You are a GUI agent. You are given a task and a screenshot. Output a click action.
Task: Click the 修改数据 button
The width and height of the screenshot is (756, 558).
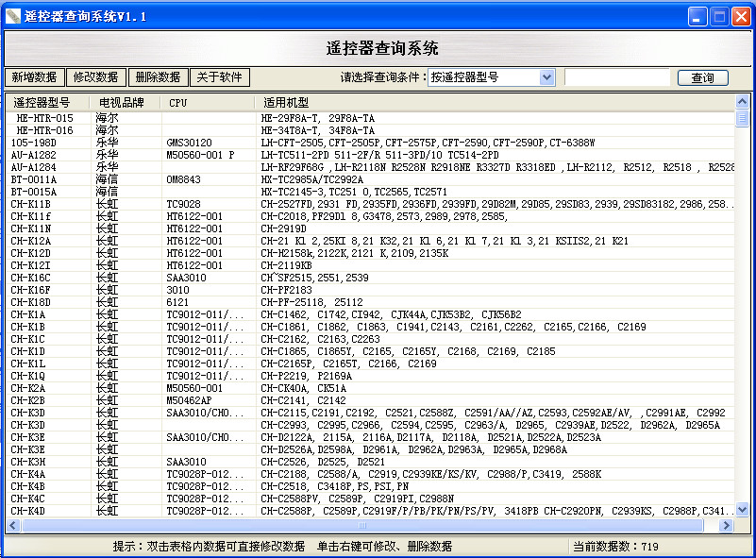tap(96, 77)
